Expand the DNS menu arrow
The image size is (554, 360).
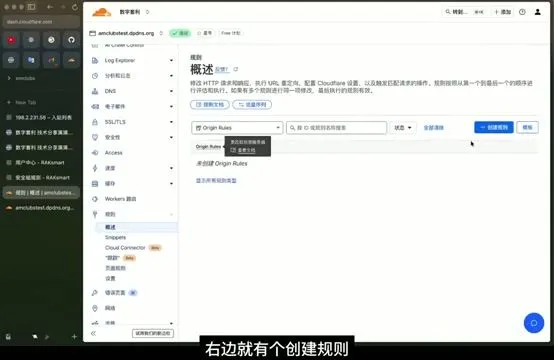tap(171, 91)
